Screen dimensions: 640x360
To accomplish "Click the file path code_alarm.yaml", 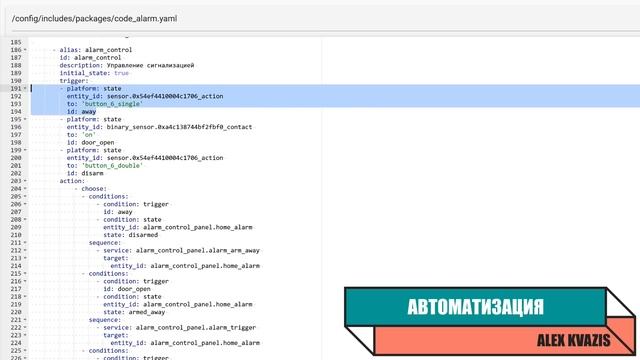I will click(x=94, y=18).
